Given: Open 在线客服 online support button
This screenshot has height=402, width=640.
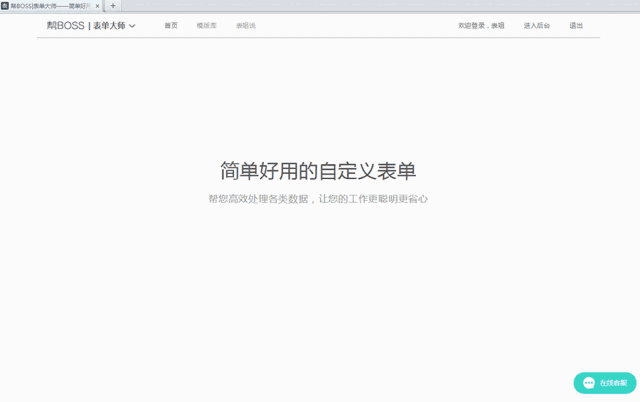Looking at the screenshot, I should pyautogui.click(x=605, y=383).
